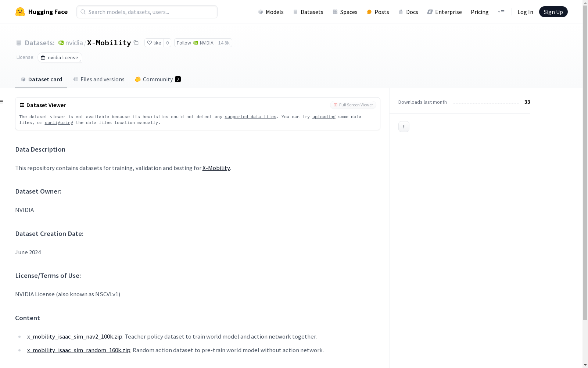Open Spaces from the navigation bar
588x368 pixels.
[345, 12]
